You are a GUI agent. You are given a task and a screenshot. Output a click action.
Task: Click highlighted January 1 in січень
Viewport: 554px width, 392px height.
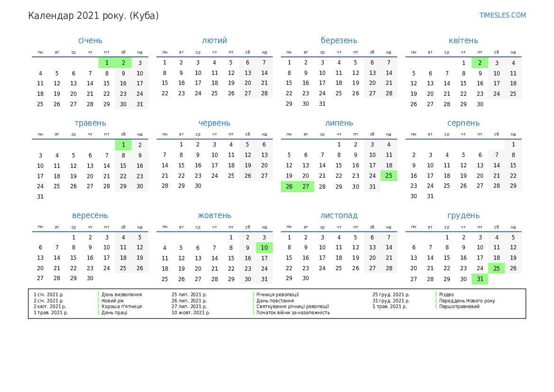[x=107, y=63]
